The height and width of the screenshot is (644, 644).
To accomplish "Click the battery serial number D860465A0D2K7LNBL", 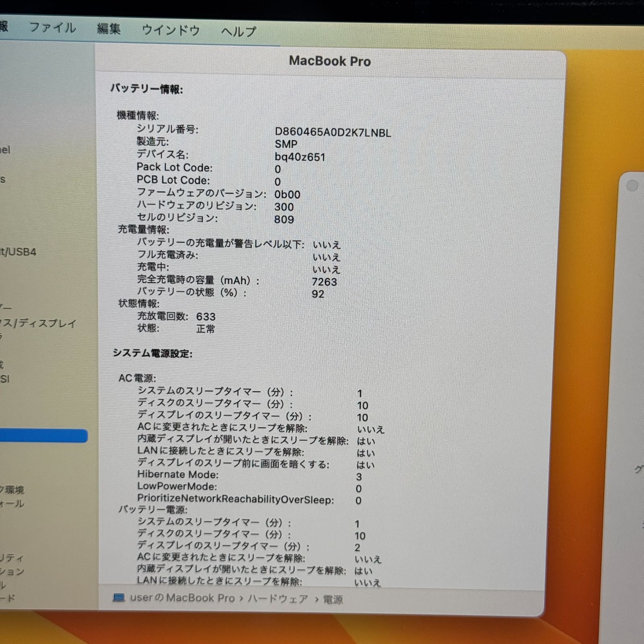I will click(x=333, y=132).
